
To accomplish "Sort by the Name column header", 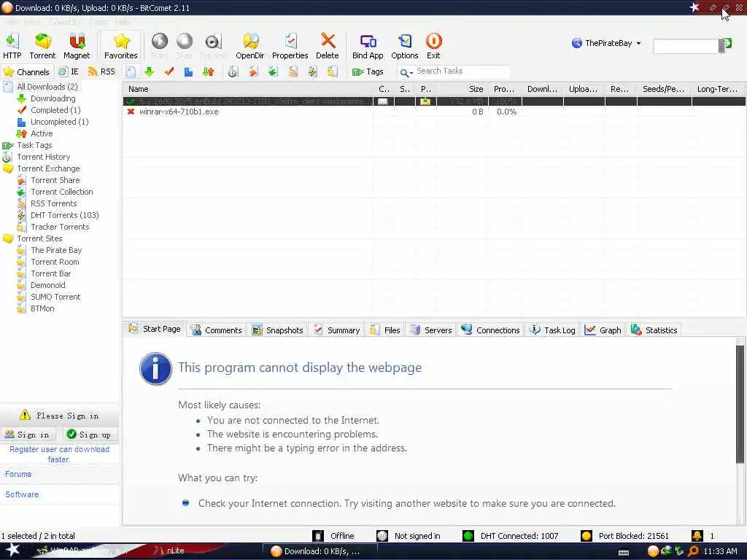I will [248, 89].
